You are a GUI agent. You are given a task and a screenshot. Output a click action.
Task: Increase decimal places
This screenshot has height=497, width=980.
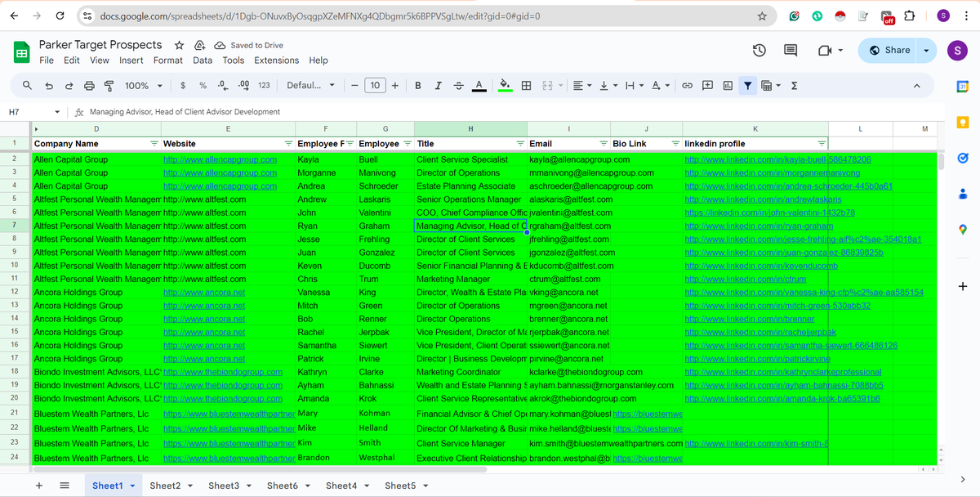(x=243, y=85)
